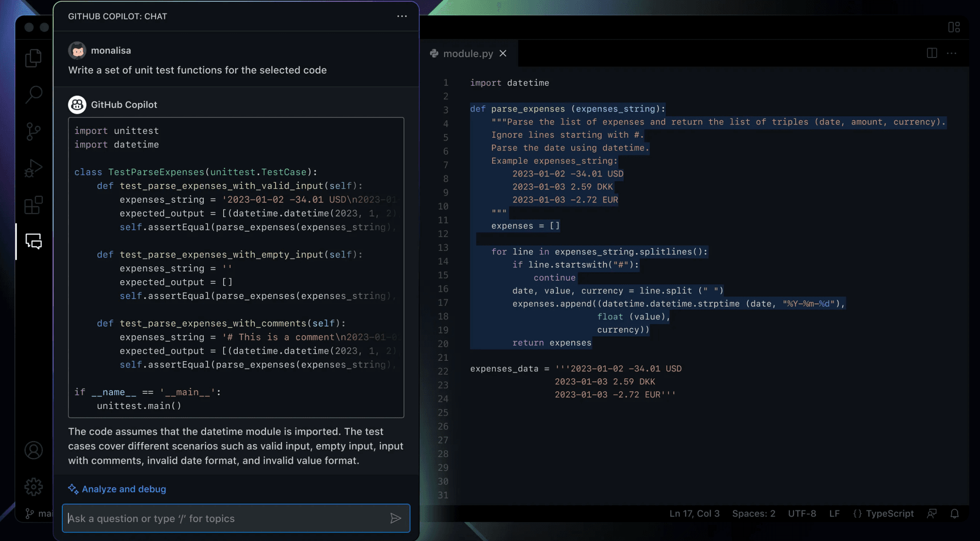The width and height of the screenshot is (980, 541).
Task: Click the feedback icon in status bar
Action: (x=932, y=514)
